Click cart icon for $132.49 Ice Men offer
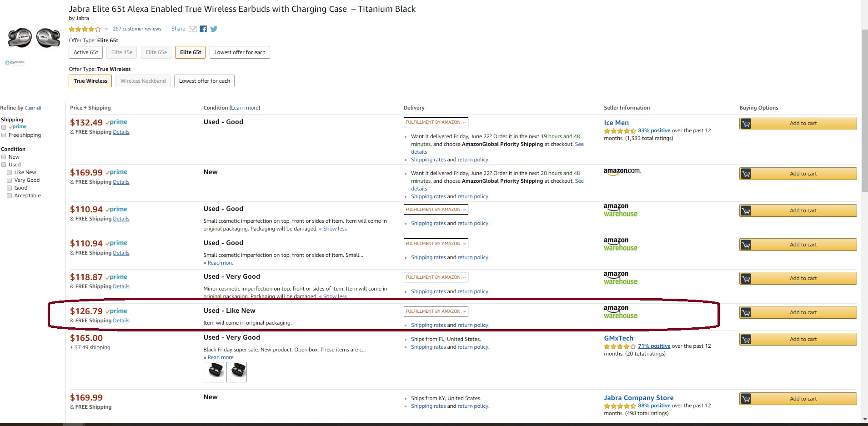868x426 pixels. pyautogui.click(x=746, y=124)
